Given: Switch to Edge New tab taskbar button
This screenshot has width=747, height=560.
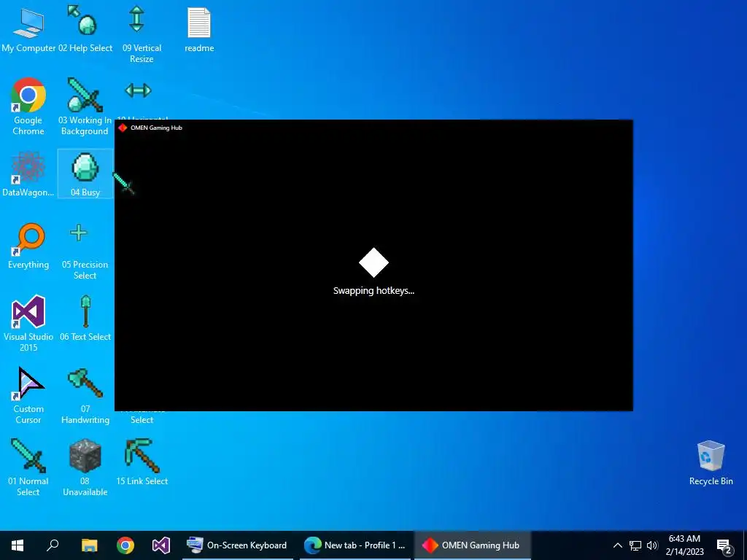Looking at the screenshot, I should pos(355,545).
